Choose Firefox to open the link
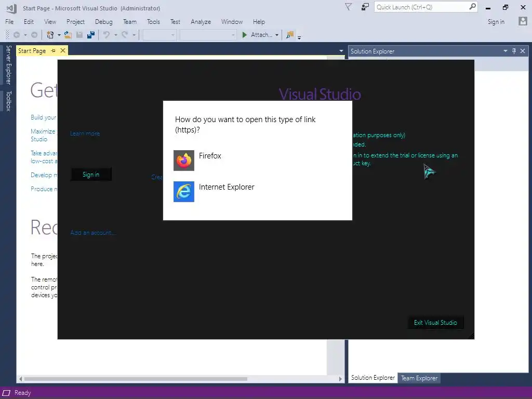This screenshot has width=532, height=399. tap(257, 160)
